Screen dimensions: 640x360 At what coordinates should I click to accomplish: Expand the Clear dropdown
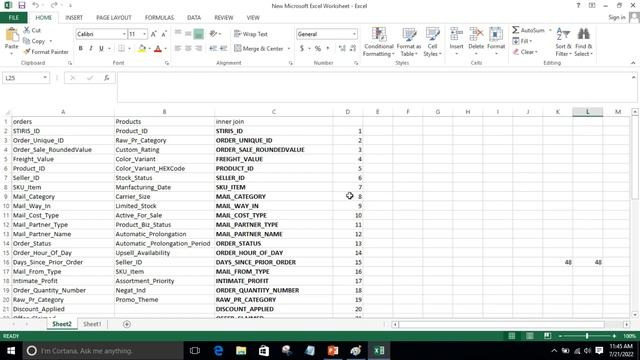pyautogui.click(x=536, y=52)
